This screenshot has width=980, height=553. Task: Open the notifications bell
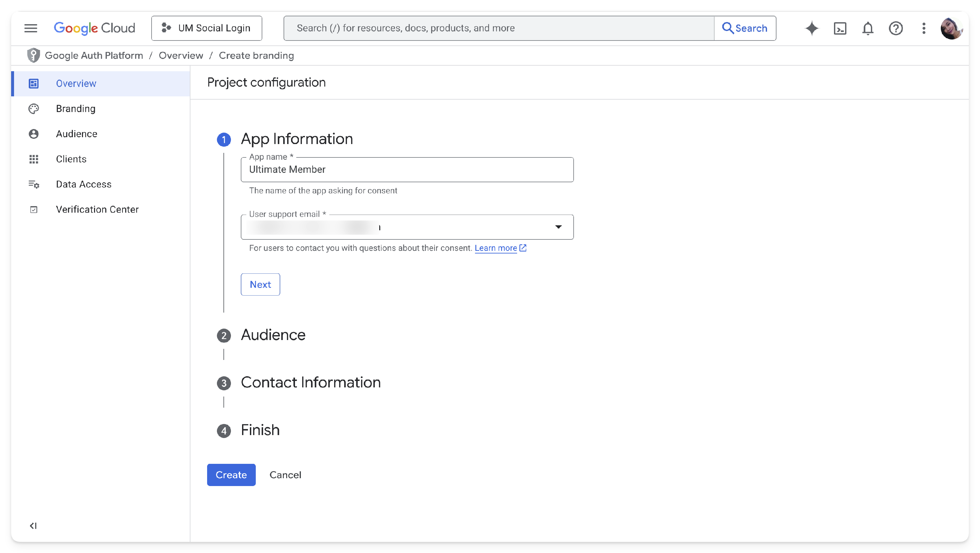pos(868,28)
